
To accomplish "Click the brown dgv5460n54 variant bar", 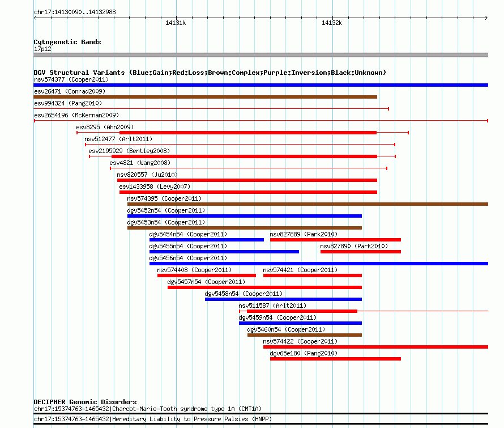I will (305, 335).
